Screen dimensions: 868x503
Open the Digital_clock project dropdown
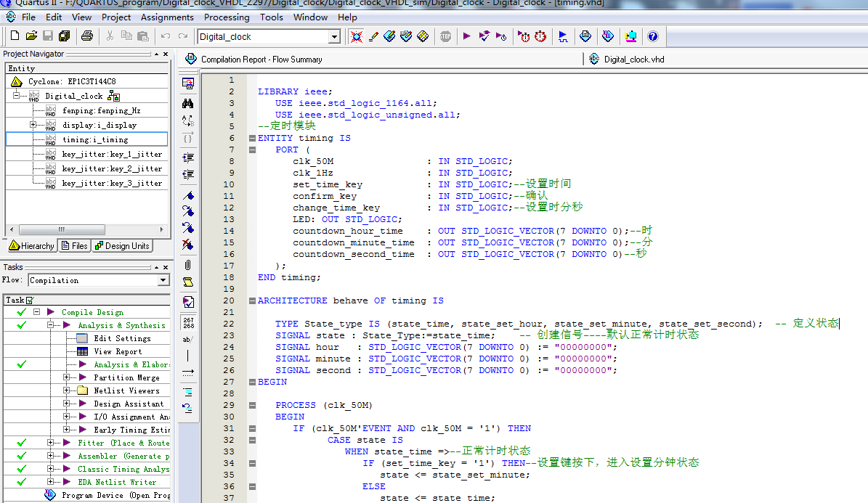[334, 36]
